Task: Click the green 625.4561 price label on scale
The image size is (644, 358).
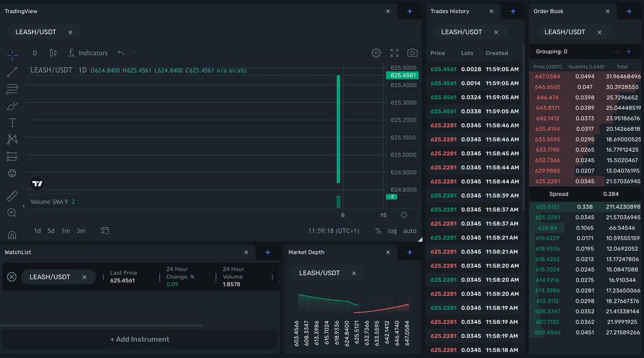Action: pos(402,76)
